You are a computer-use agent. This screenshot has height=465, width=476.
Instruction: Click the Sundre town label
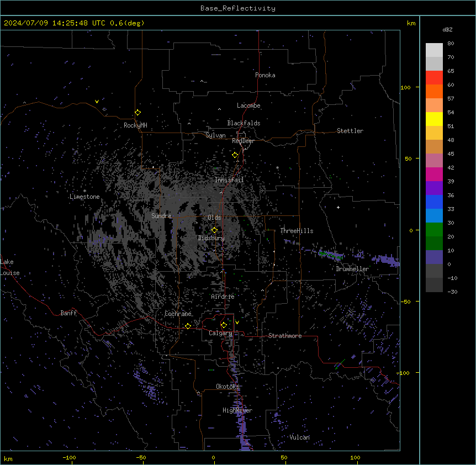click(161, 216)
